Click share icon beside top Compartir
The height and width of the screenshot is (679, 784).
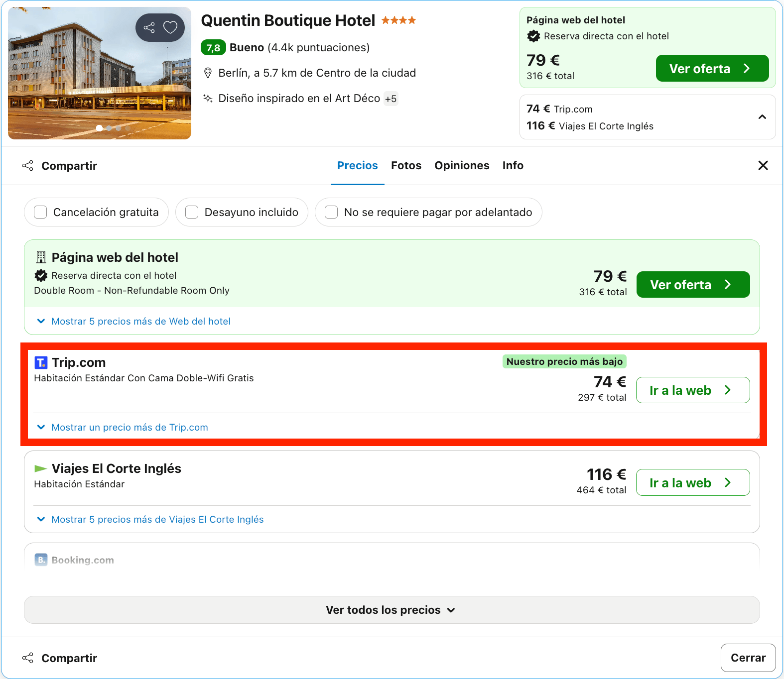28,166
